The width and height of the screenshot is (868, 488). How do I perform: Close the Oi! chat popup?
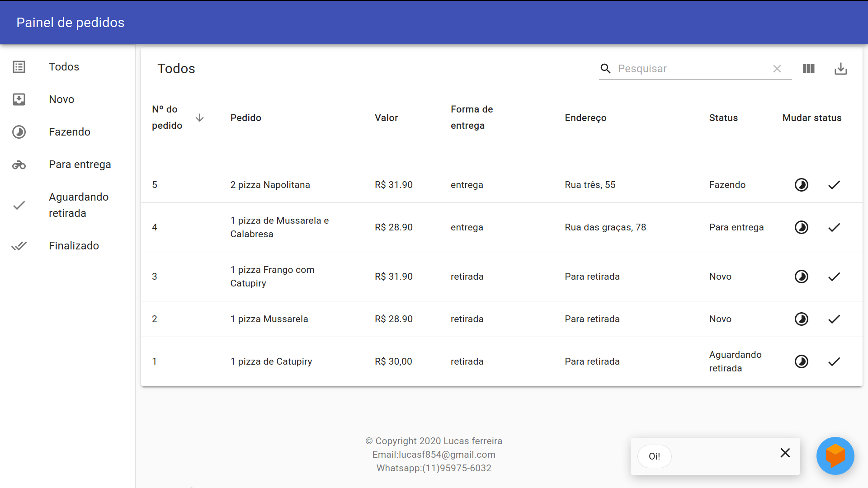(x=785, y=453)
